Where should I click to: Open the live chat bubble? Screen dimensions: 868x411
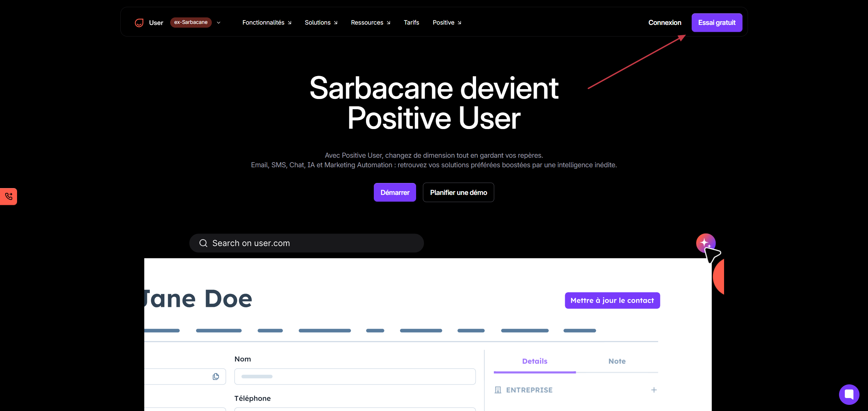coord(849,395)
